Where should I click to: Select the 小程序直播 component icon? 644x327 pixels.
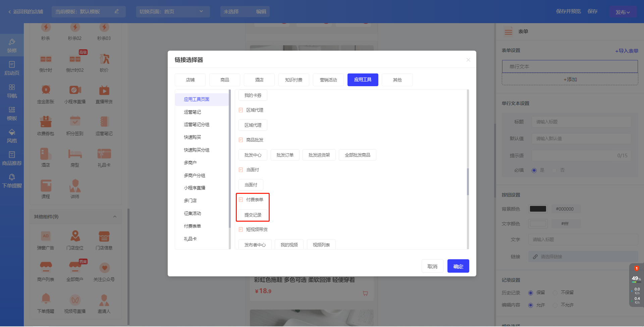click(75, 90)
